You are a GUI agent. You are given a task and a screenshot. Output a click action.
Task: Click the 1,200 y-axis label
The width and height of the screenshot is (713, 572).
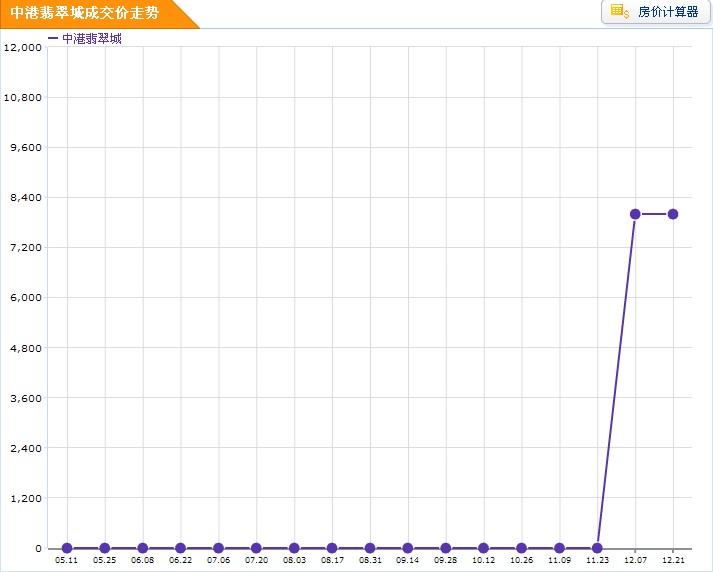[x=26, y=498]
